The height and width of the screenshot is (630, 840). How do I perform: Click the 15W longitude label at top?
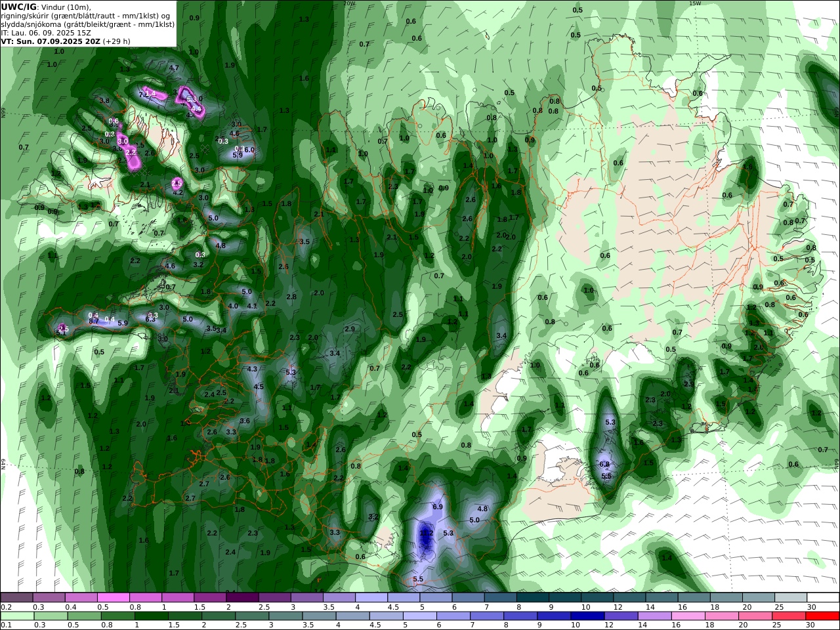coord(695,3)
